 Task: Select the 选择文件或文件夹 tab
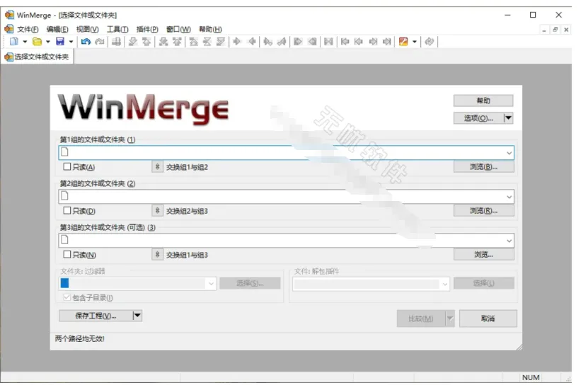point(37,57)
